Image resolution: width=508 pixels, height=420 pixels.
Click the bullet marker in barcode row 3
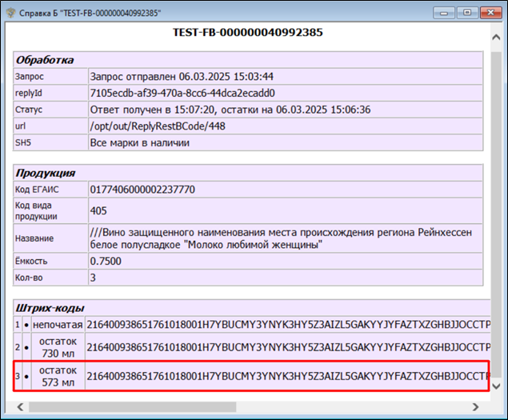pyautogui.click(x=27, y=376)
